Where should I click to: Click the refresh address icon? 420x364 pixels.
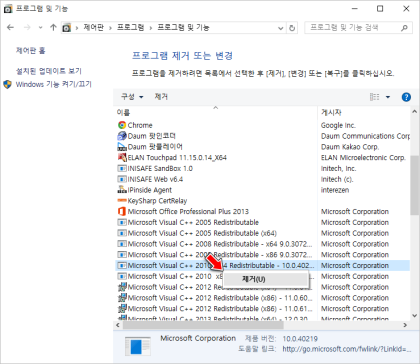tap(292, 28)
